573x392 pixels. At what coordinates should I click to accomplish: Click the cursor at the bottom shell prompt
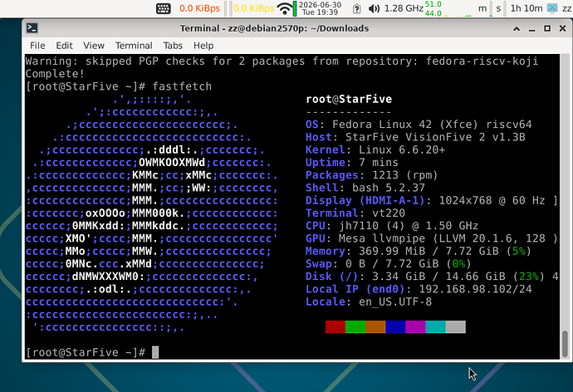tap(155, 352)
